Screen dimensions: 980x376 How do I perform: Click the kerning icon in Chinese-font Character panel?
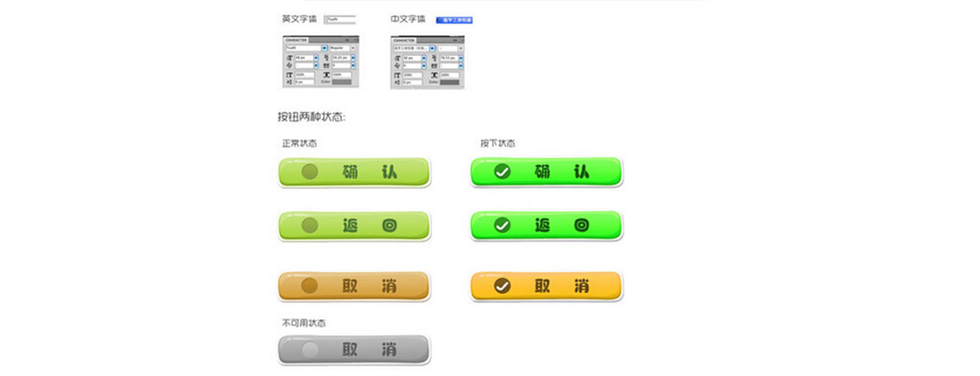tap(397, 65)
